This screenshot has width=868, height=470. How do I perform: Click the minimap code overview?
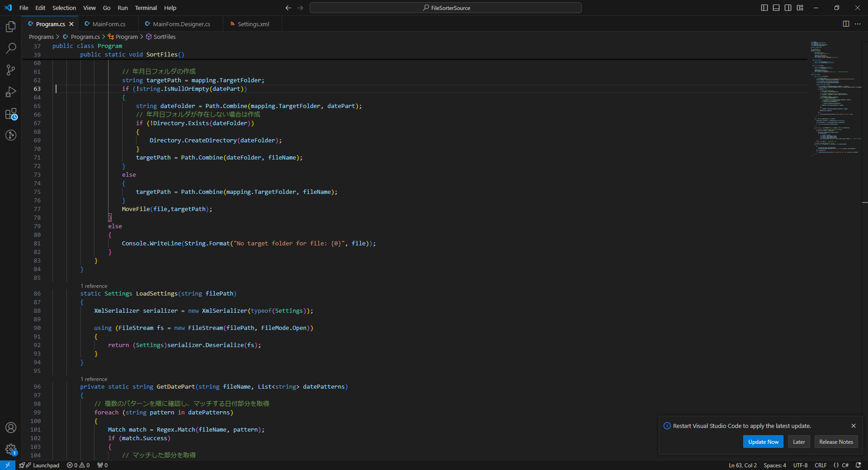click(x=835, y=97)
